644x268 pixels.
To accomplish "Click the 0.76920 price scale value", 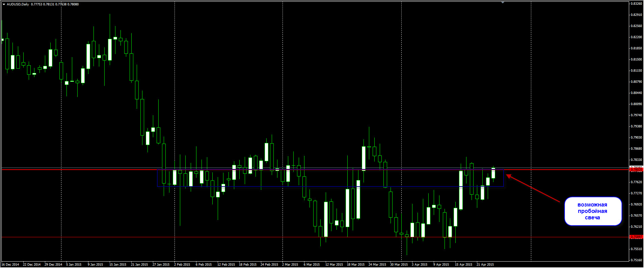I will pyautogui.click(x=637, y=204).
